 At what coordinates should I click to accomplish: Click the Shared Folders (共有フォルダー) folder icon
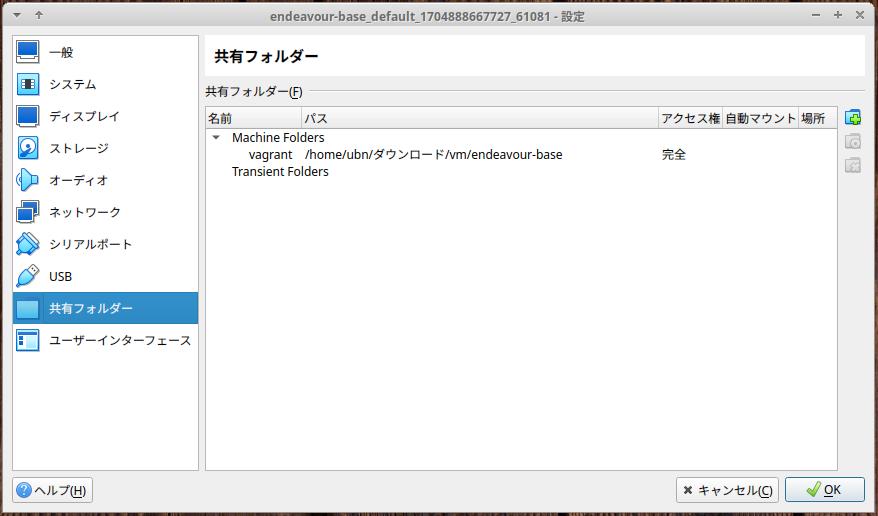[27, 308]
